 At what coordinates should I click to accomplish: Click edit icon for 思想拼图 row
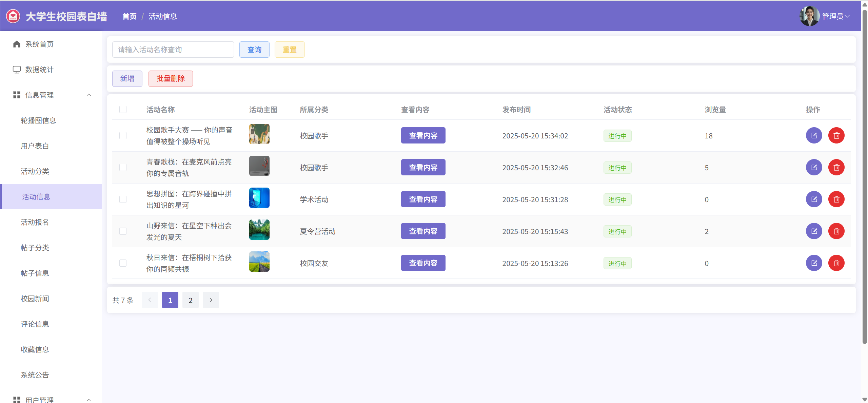[x=814, y=199]
